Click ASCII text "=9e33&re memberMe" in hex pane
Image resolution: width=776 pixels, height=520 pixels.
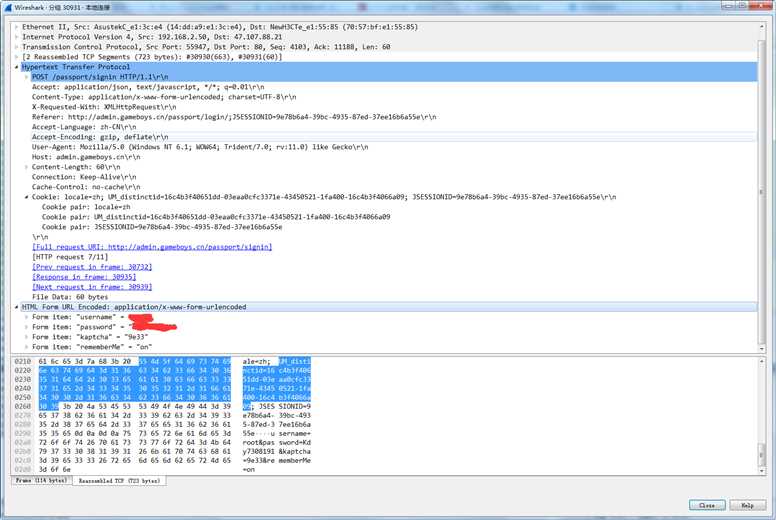point(276,460)
